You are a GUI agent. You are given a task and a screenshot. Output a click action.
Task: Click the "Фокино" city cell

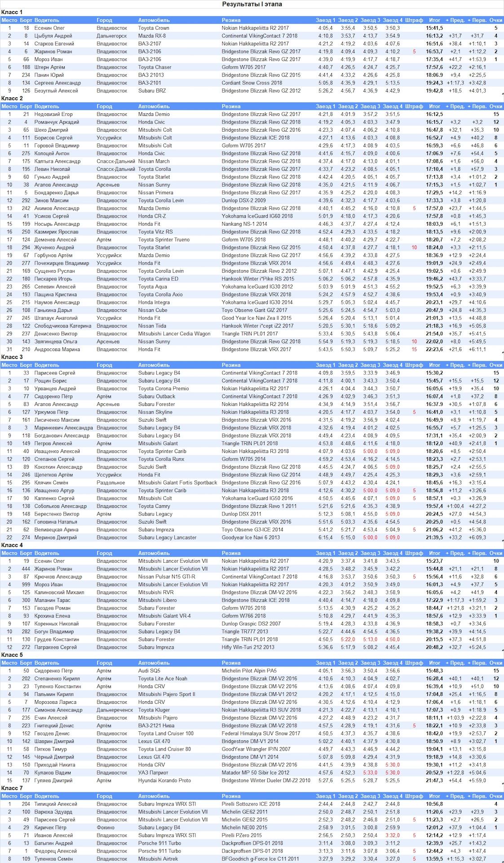[106, 827]
